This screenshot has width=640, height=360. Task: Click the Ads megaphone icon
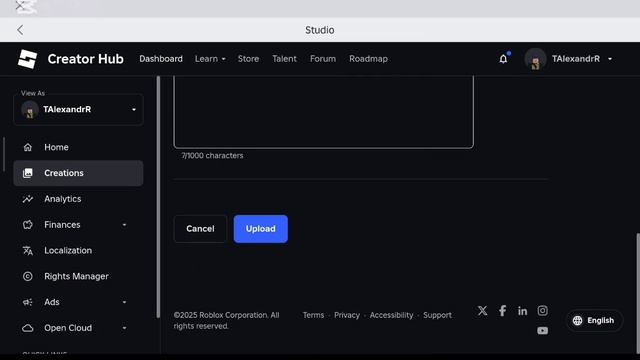coord(27,302)
